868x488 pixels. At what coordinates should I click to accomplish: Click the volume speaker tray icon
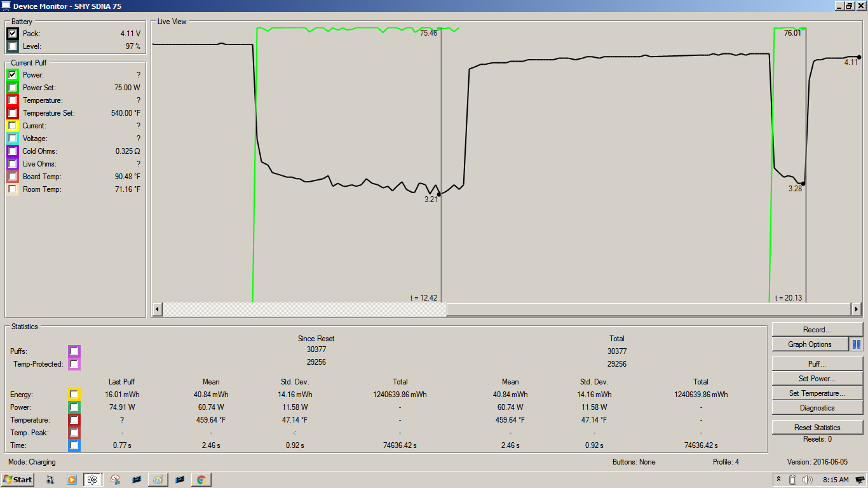coord(808,480)
